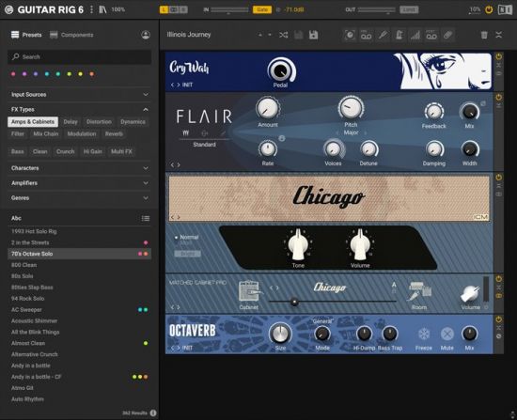This screenshot has width=517, height=420.
Task: Toggle the Cry Wah power button
Action: (499, 56)
